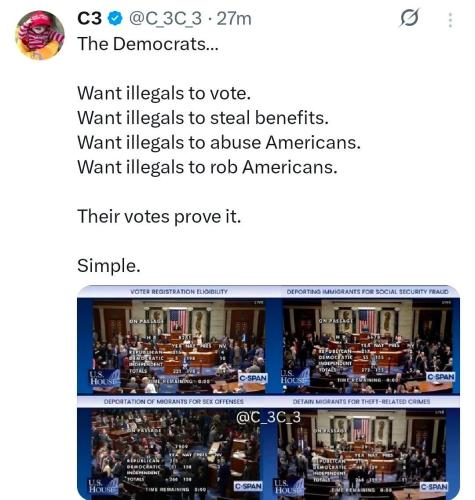Click the @C_3C_3 watermark over the images
This screenshot has width=475, height=500.
tap(269, 417)
